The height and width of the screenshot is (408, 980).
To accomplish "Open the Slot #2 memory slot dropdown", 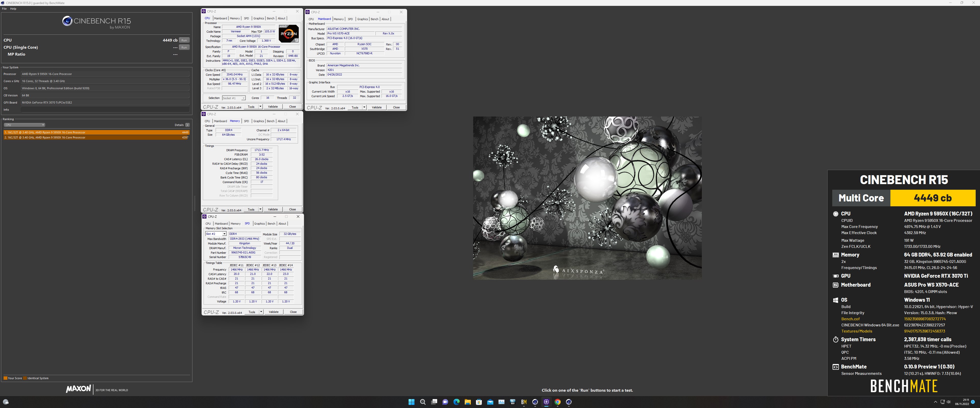I will coord(216,234).
